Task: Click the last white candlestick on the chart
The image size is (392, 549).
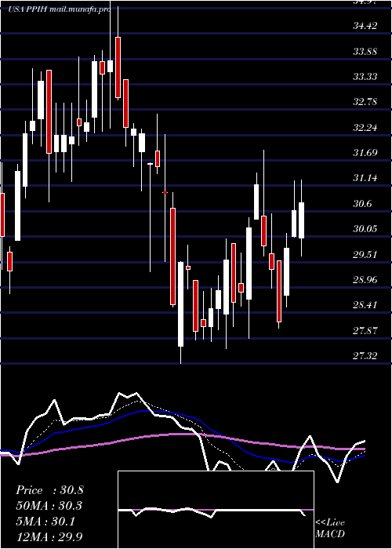Action: (301, 220)
